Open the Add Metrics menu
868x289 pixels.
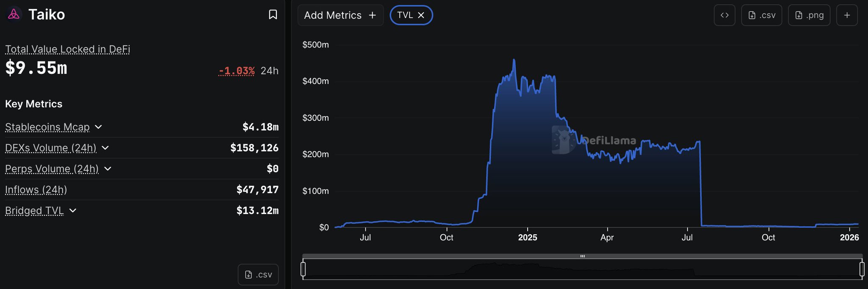(x=340, y=15)
